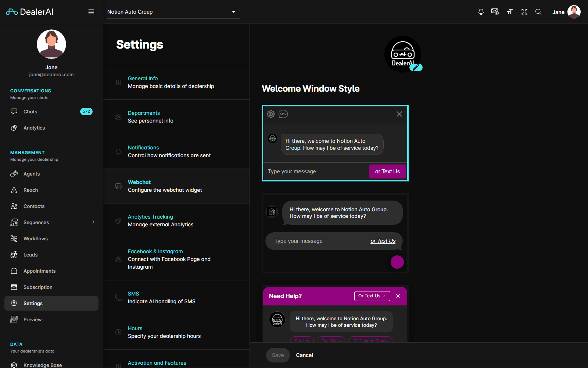The width and height of the screenshot is (588, 368).
Task: Click SMS bubble icon in first preview
Action: pos(283,114)
